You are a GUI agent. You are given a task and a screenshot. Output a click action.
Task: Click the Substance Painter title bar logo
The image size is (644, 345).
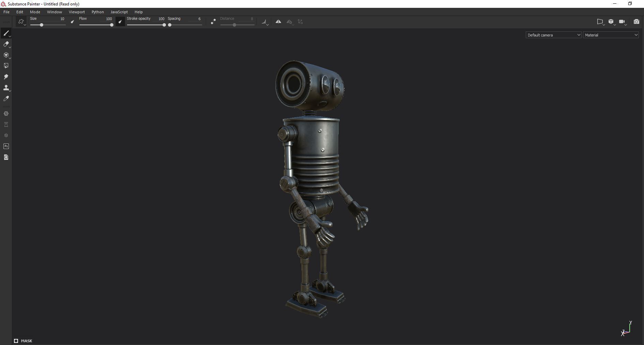[x=3, y=4]
